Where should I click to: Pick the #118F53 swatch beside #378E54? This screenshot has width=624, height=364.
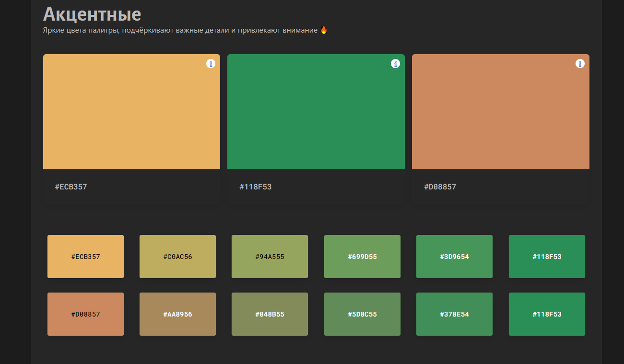point(547,314)
